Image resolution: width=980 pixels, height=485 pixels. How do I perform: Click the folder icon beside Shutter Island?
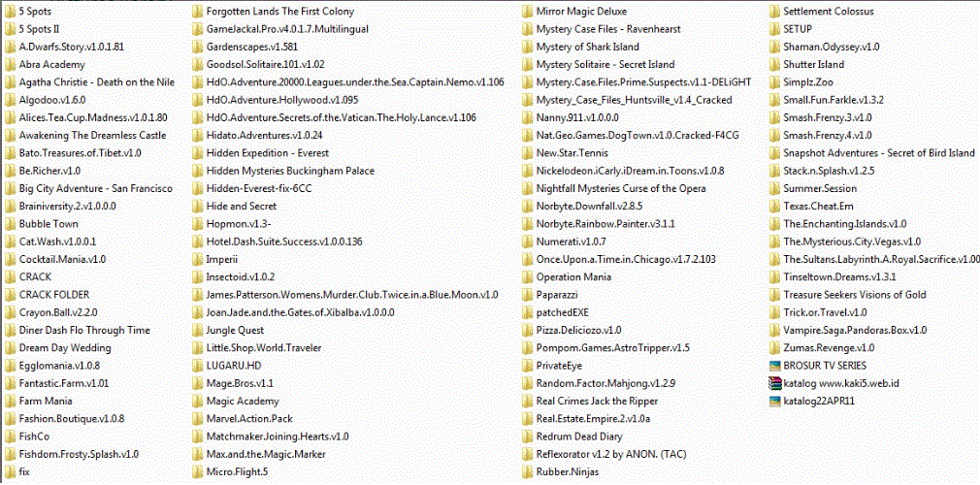[x=773, y=64]
